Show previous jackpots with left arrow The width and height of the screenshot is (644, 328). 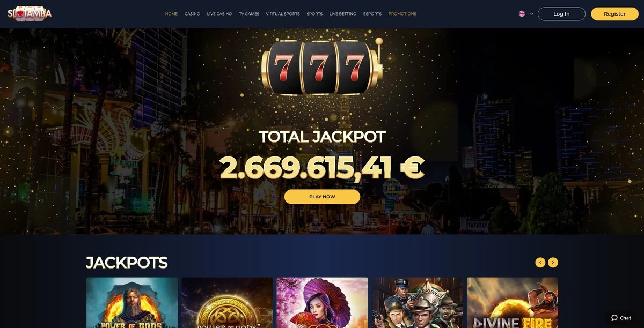540,263
